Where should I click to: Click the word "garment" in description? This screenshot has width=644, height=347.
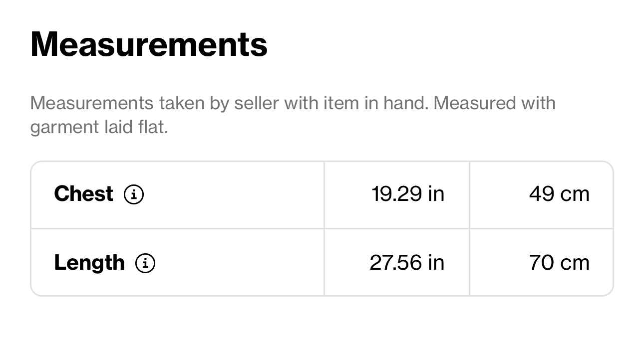click(63, 128)
